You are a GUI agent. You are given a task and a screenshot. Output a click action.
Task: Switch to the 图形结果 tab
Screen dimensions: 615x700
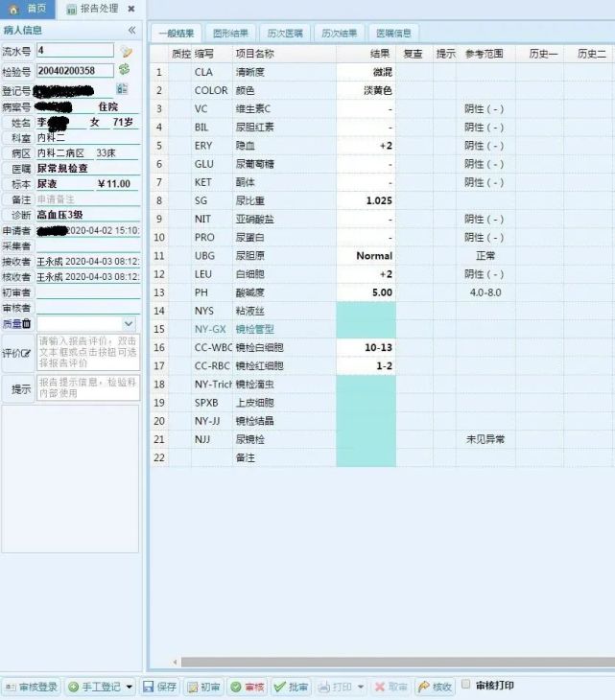coord(230,33)
